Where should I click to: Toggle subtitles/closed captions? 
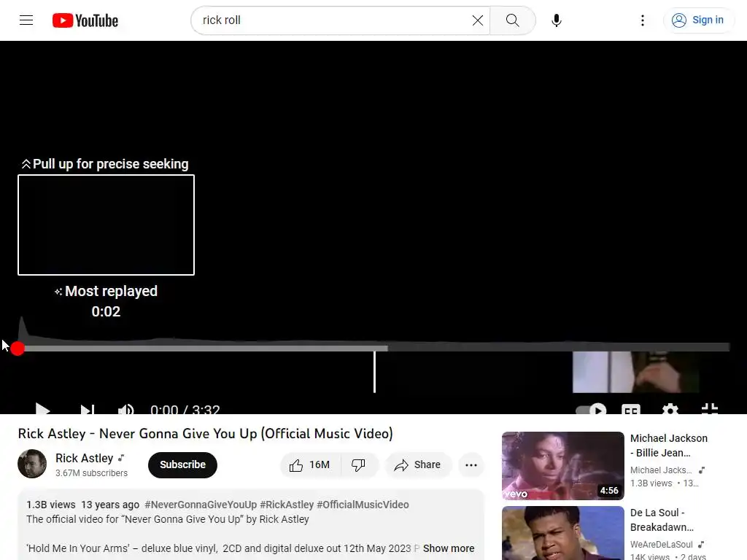pos(631,409)
